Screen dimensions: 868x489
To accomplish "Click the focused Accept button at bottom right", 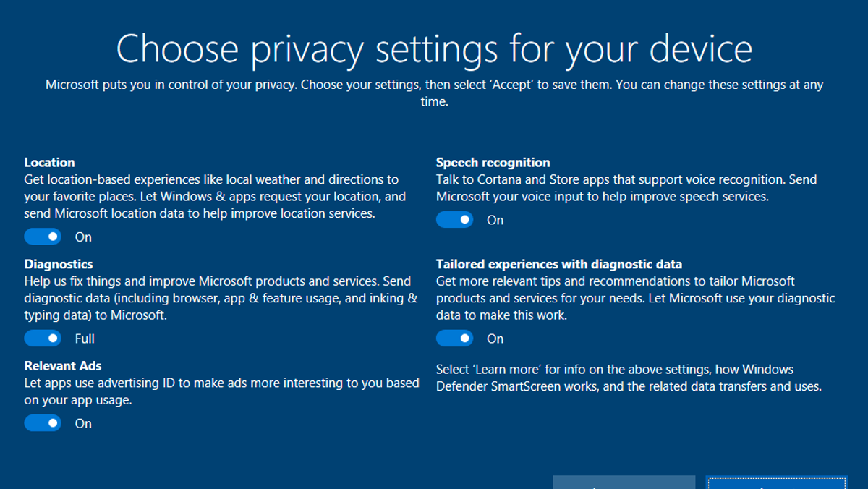I will point(776,482).
